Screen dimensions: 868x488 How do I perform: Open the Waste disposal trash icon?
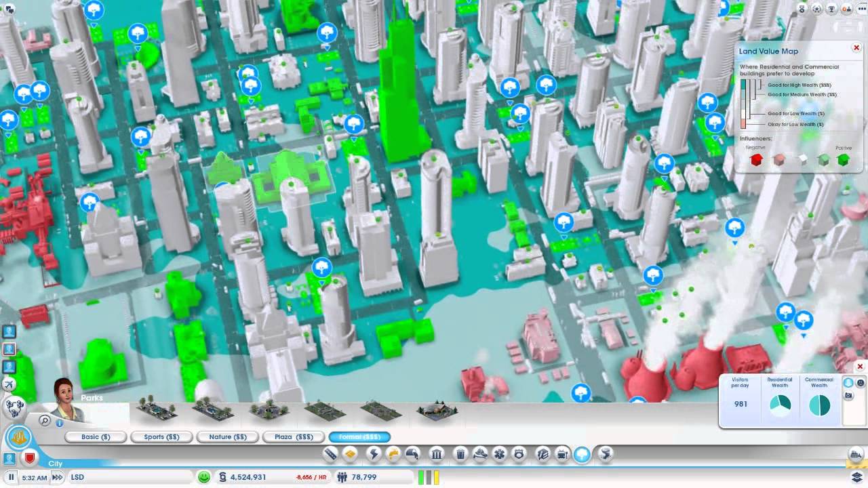(x=460, y=453)
